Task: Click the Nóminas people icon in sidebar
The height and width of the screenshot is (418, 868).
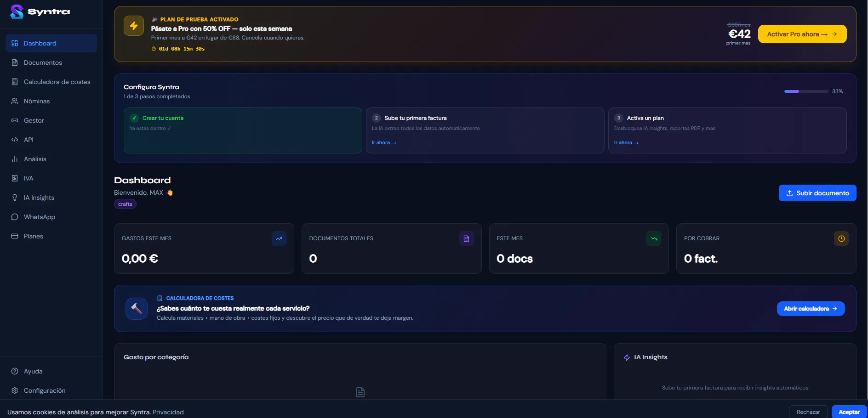Action: (15, 101)
